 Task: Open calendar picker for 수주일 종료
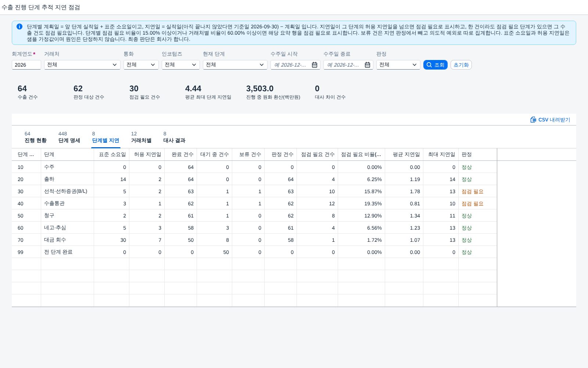(x=367, y=65)
